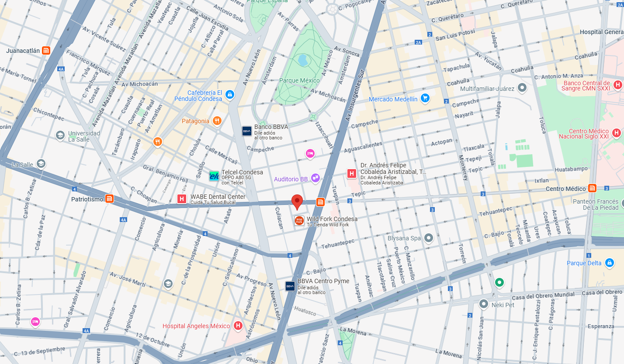Select the Patagonia restaurant icon
624x364 pixels.
(217, 121)
